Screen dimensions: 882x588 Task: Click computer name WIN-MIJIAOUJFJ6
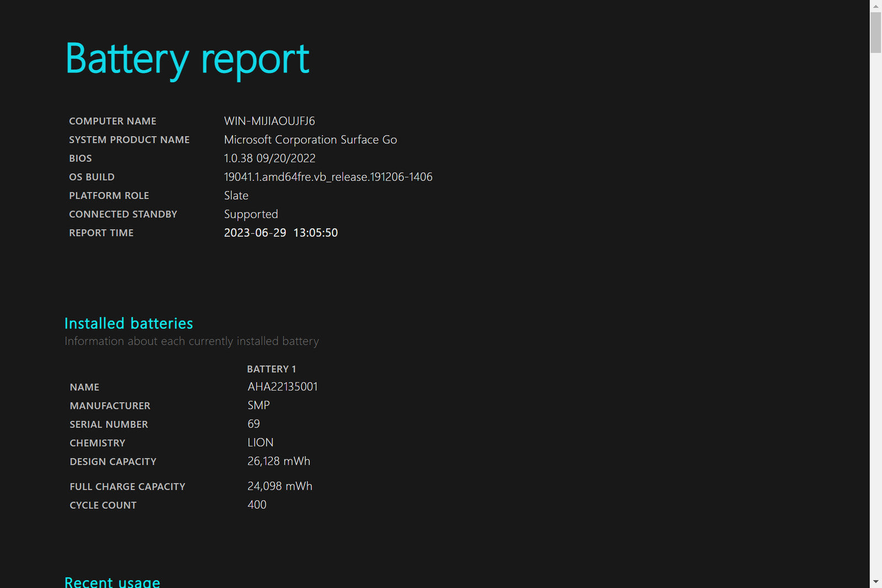pos(270,121)
